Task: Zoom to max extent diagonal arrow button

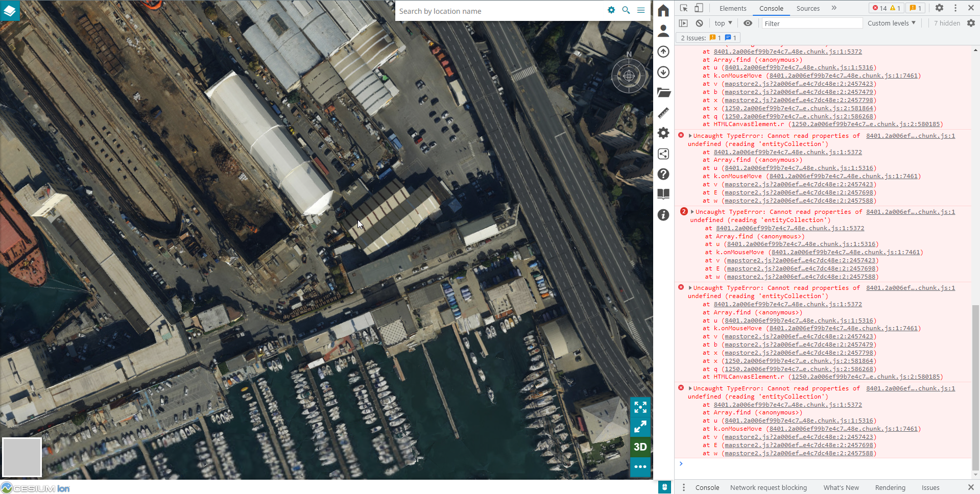Action: 640,427
